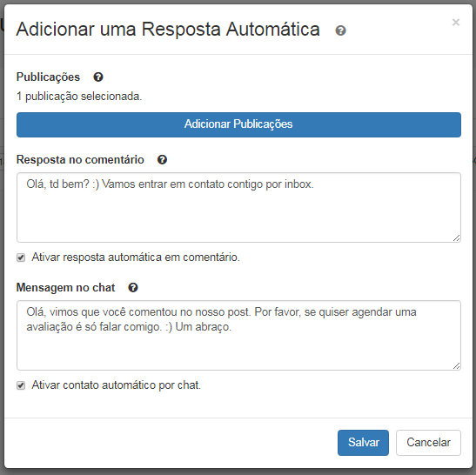Screen dimensions: 476x475
Task: Uncheck Ativar resposta automática em comentário checkbox
Action: pyautogui.click(x=21, y=258)
